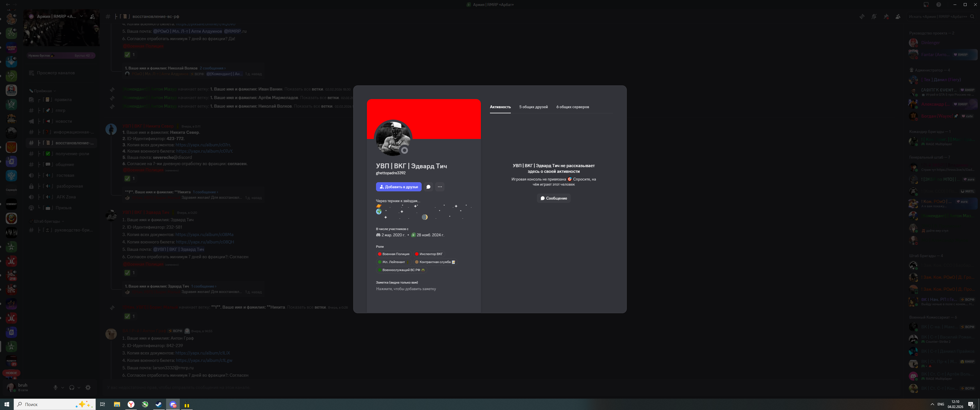Open the threads icon in channel header

tap(862, 16)
